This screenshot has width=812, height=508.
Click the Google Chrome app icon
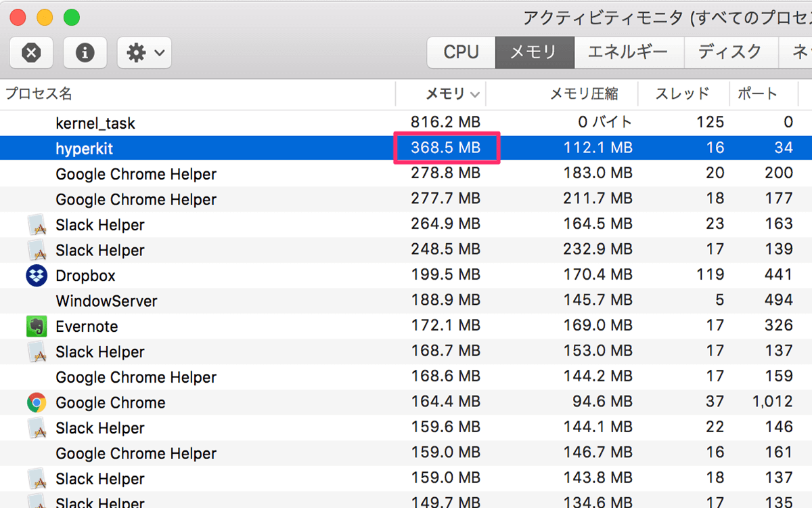(37, 403)
